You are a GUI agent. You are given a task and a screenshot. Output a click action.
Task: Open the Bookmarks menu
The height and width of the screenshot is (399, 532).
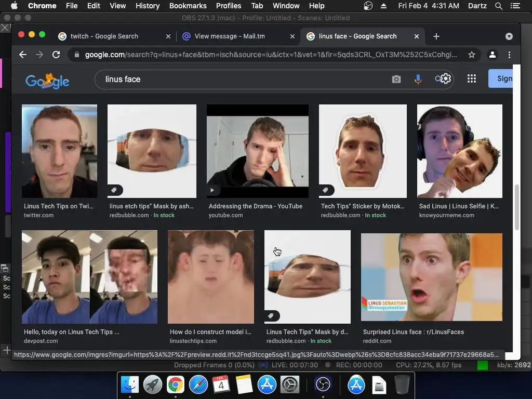pyautogui.click(x=188, y=6)
